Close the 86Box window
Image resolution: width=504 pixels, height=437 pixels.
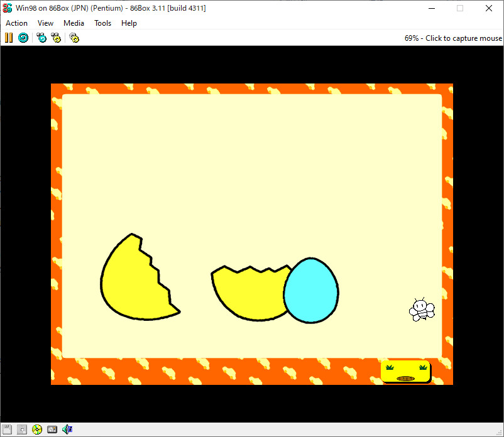(x=488, y=8)
